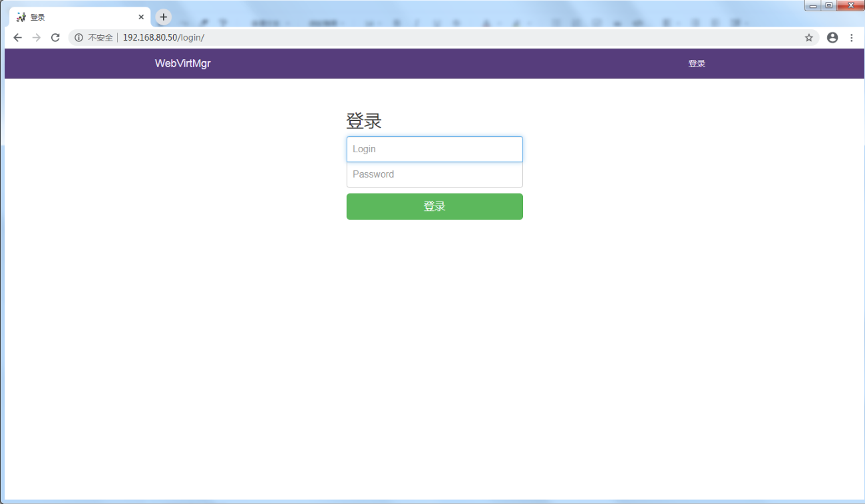865x504 pixels.
Task: Reload the login page
Action: pos(55,38)
